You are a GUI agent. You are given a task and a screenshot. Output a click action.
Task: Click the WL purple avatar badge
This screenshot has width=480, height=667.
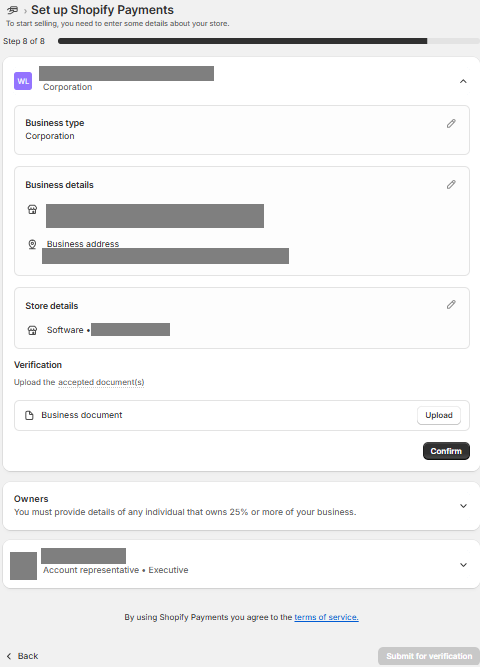(23, 81)
